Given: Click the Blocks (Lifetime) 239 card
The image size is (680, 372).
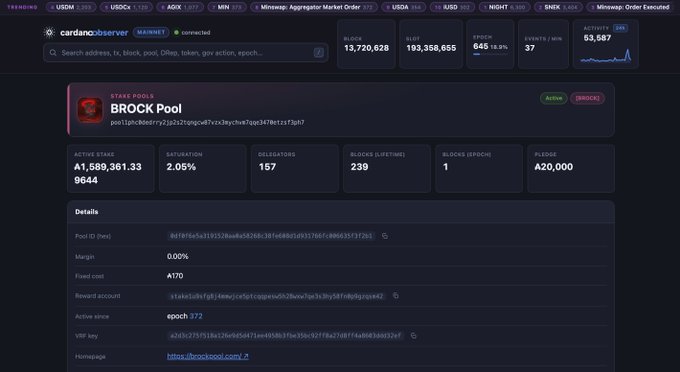Looking at the screenshot, I should (x=387, y=169).
